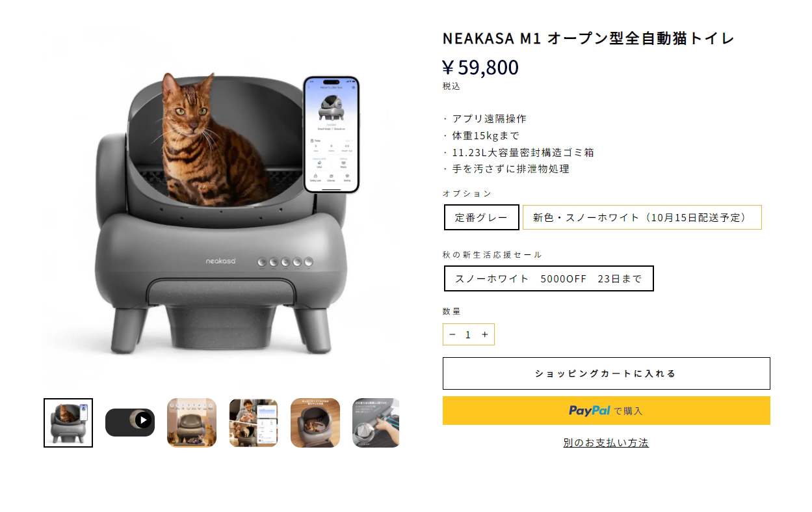
Task: Open thumbnail with man holding phone app
Action: [x=254, y=423]
